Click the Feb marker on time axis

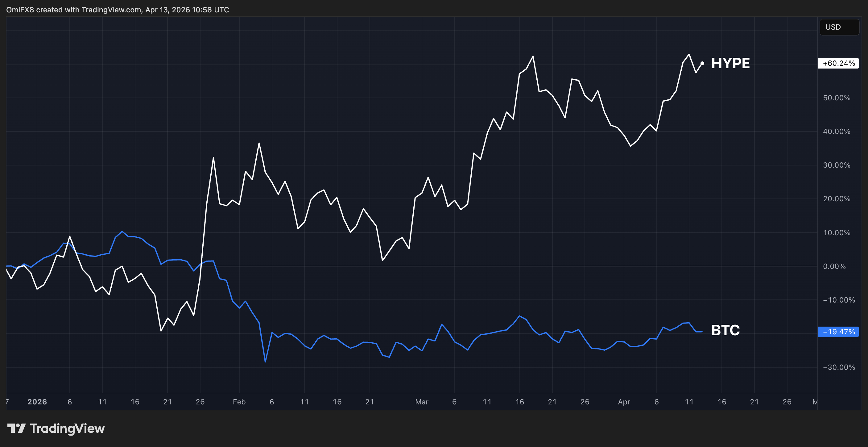click(239, 402)
